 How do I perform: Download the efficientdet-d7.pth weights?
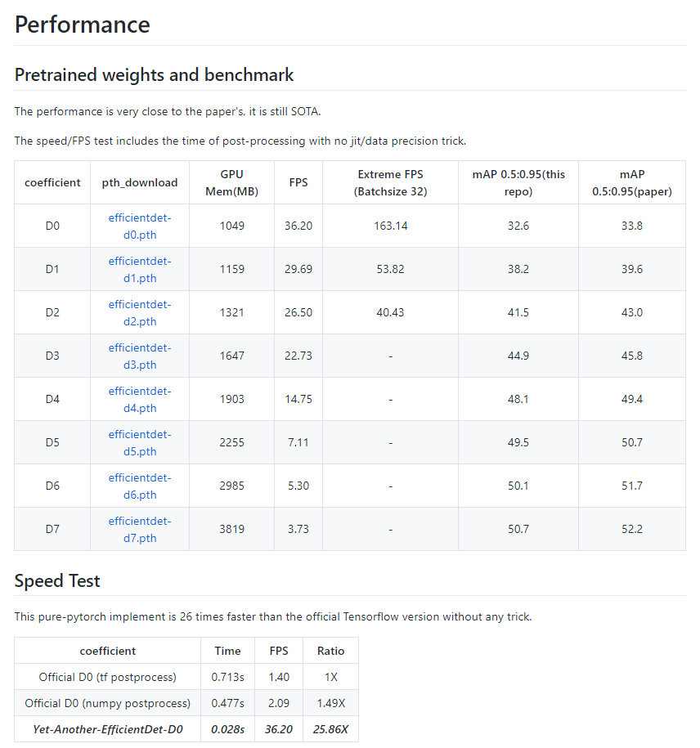(140, 529)
